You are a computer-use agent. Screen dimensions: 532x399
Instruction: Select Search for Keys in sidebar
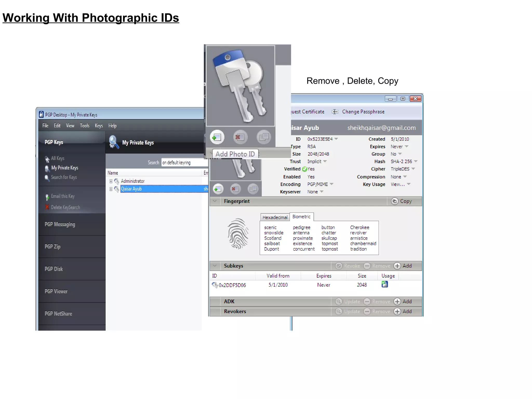coord(64,177)
